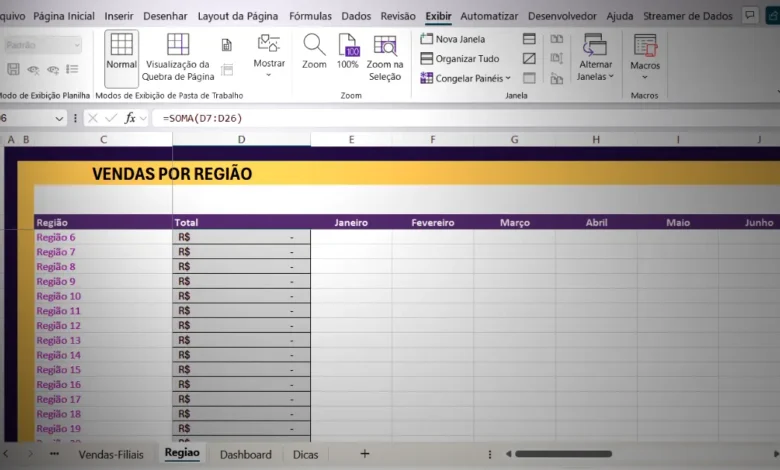The image size is (780, 470).
Task: Open the comments icon
Action: point(749,15)
